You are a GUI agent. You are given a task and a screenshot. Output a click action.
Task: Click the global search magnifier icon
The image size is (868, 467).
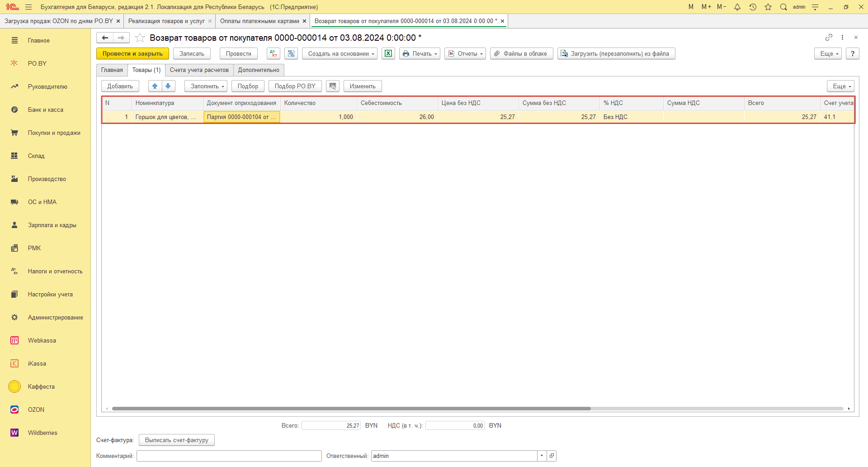point(783,7)
